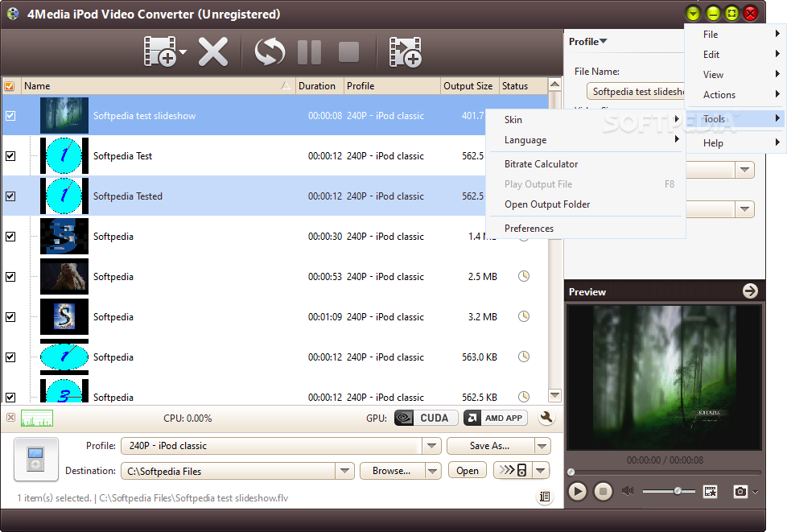This screenshot has height=532, width=787.
Task: Toggle checkbox of the 563.0 KB Softpedia row
Action: pos(10,357)
